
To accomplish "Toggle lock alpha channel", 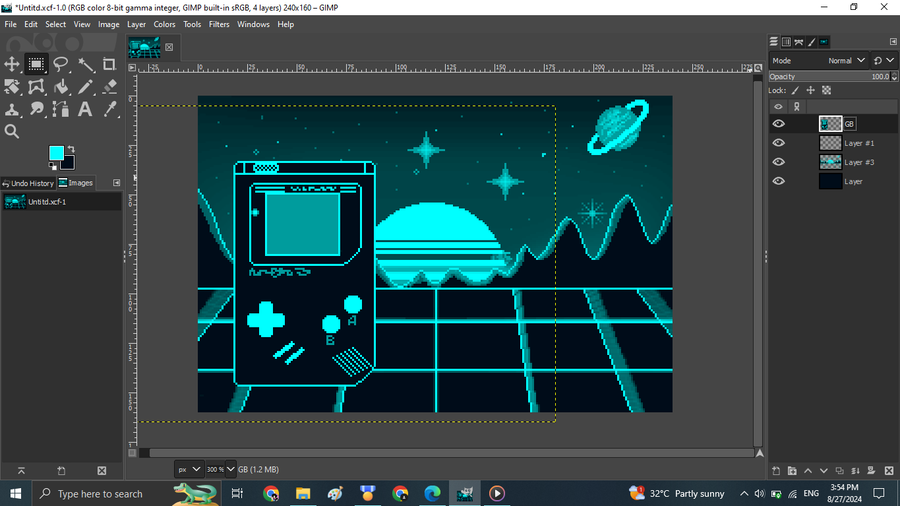I will (827, 90).
